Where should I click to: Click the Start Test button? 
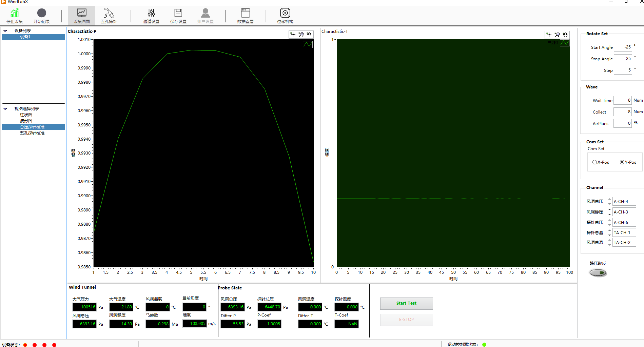406,303
